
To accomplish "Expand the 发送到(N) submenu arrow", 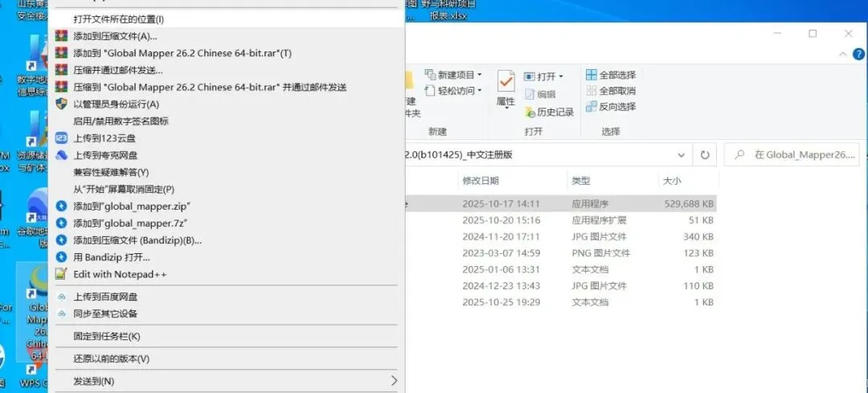I will pos(394,381).
